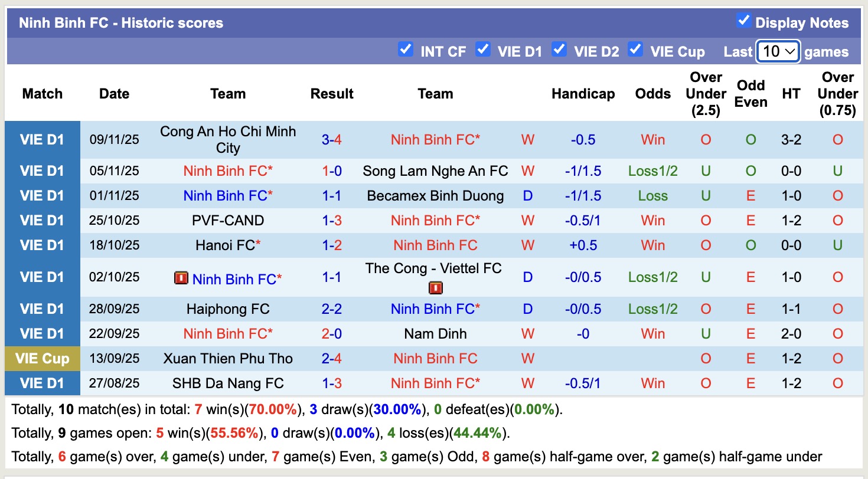Image resolution: width=868 pixels, height=479 pixels.
Task: Click the Cong An Ho Chi Minh City link
Action: [x=228, y=139]
